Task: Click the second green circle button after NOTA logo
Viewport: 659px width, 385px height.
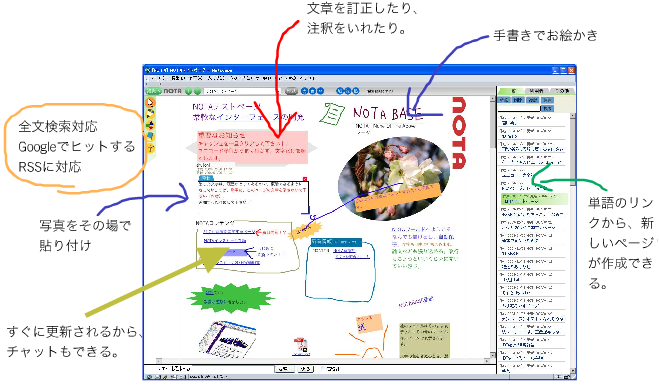Action: click(x=197, y=91)
